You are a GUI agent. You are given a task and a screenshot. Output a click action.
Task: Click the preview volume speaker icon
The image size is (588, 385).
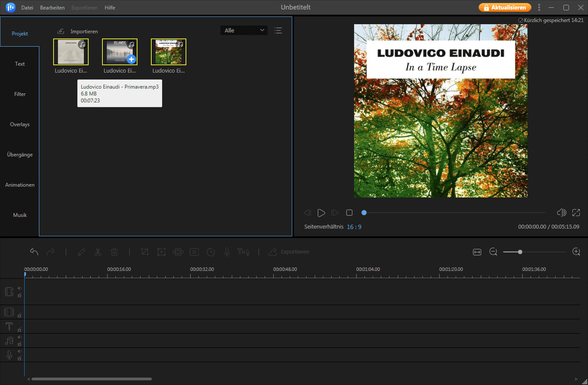coord(562,213)
